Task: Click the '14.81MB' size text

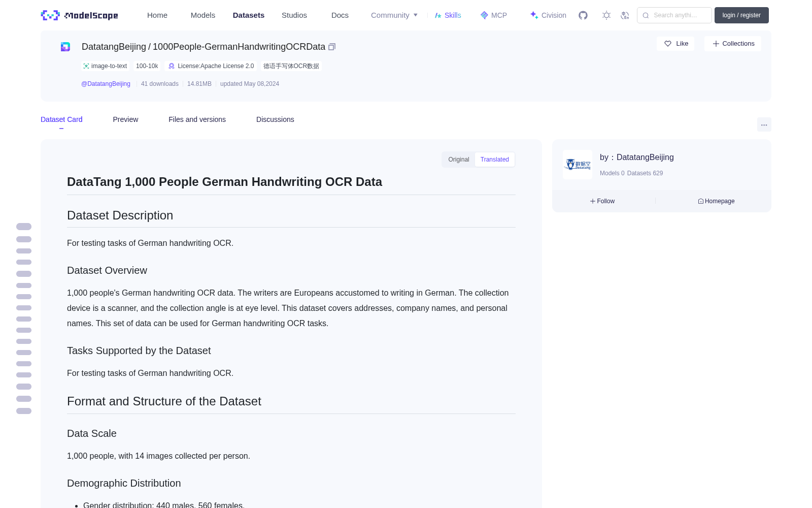Action: 199,84
